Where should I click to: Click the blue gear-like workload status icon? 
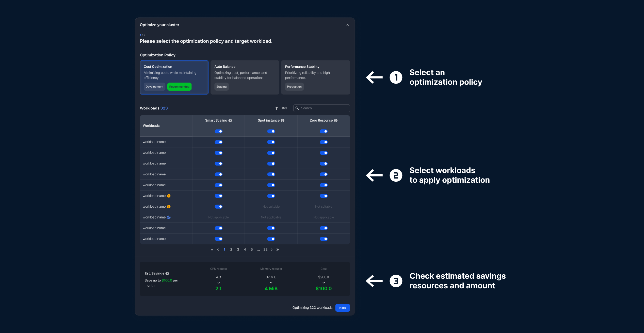click(x=169, y=217)
